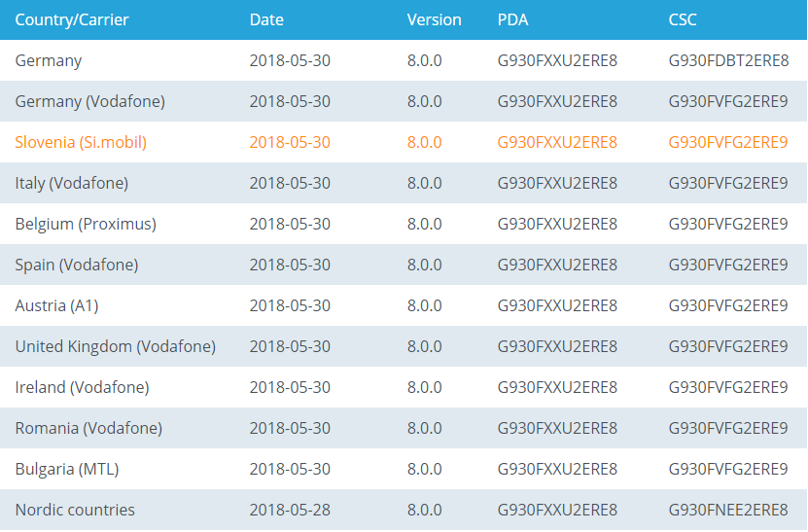Click the Date column header
808x532 pixels.
coord(266,19)
